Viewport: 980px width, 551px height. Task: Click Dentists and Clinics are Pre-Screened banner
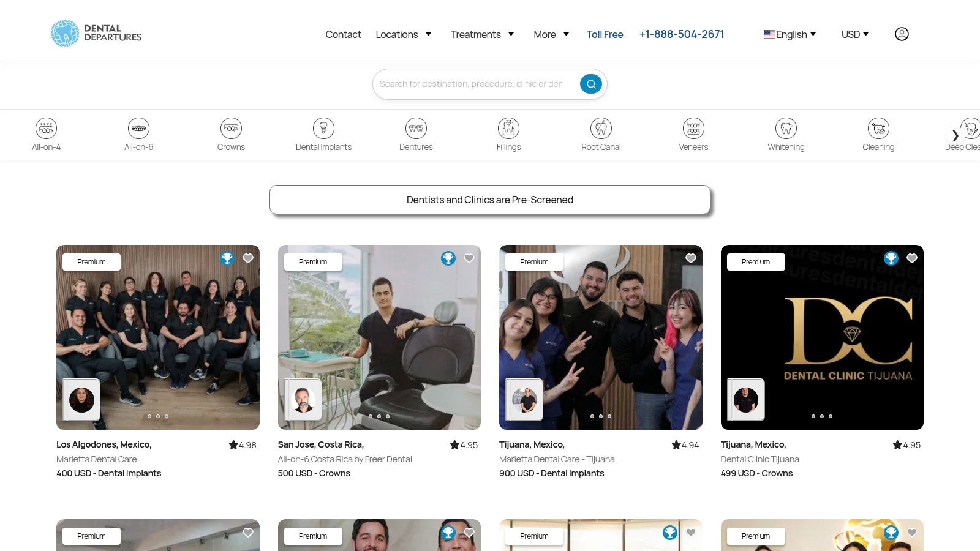[490, 200]
